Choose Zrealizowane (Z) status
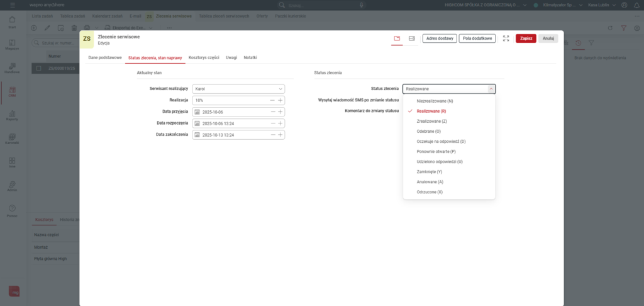Screen dimensions: 644x306 [x=449, y=122]
